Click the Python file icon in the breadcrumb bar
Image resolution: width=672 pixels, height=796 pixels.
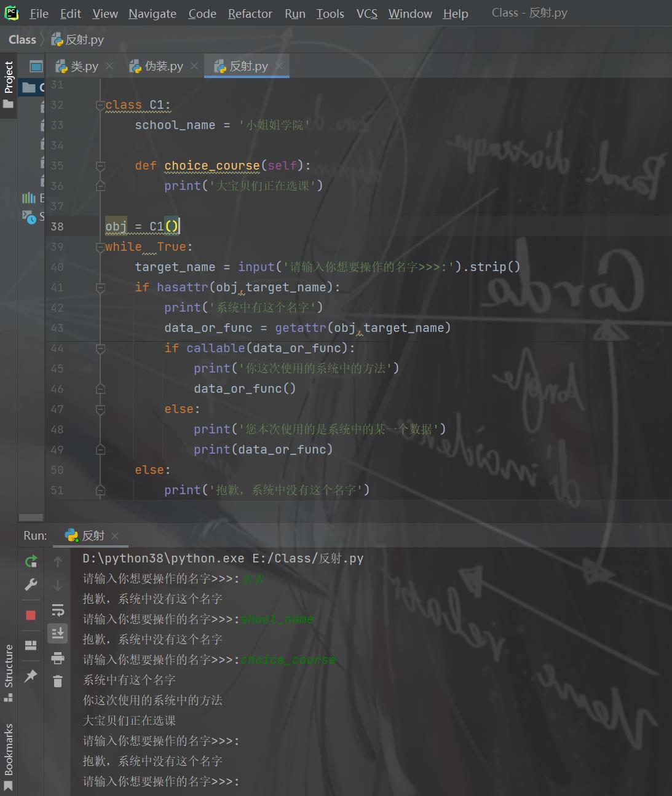coord(57,40)
